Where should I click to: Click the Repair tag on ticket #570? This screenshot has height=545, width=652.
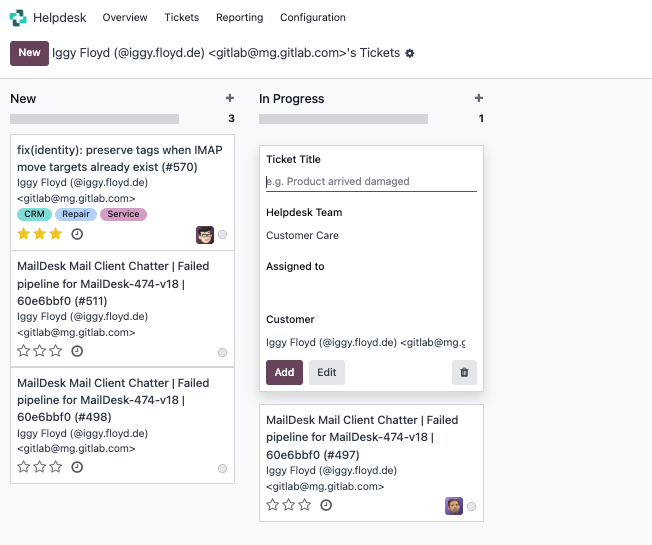(x=76, y=214)
